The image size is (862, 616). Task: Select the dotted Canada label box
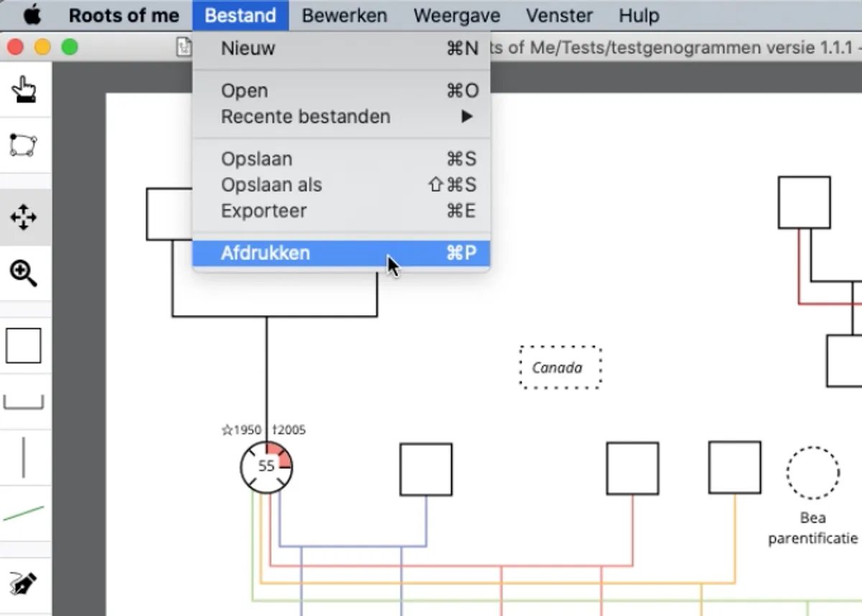(560, 368)
